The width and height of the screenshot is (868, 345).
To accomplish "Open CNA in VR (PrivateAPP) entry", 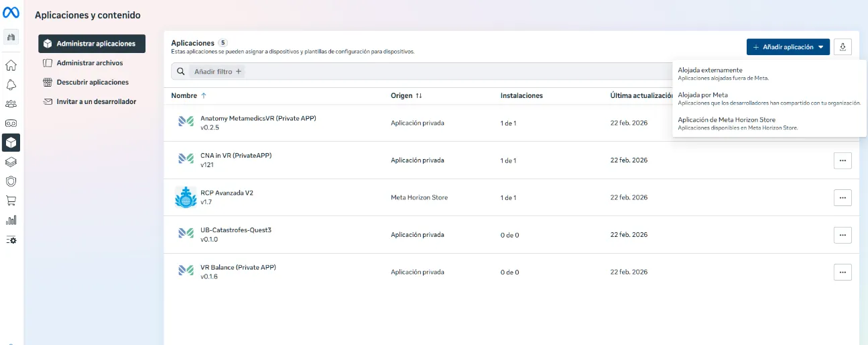I will click(236, 156).
